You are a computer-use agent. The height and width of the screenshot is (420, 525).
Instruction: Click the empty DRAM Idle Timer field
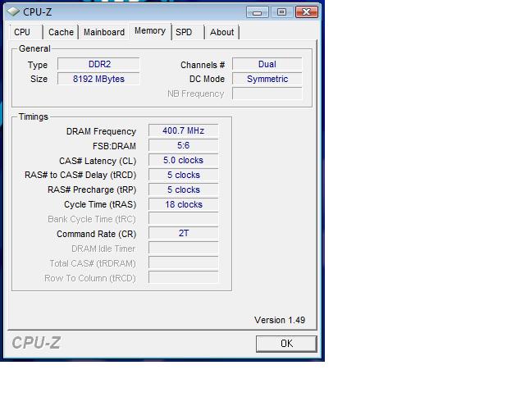pos(184,249)
